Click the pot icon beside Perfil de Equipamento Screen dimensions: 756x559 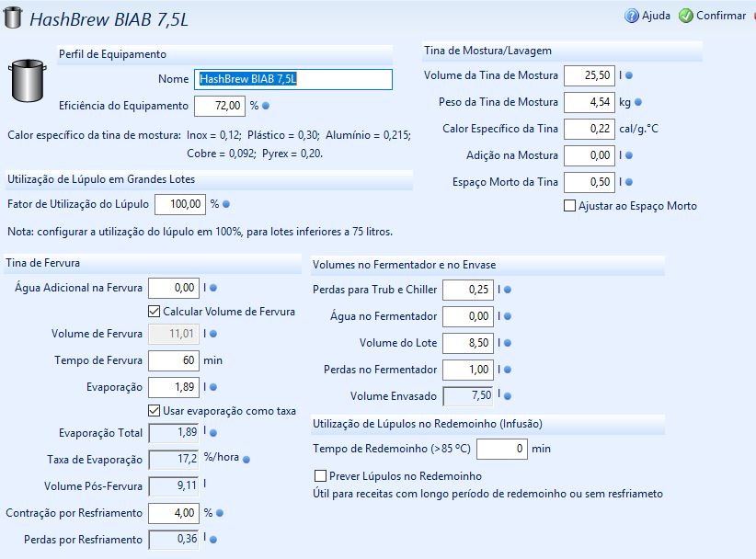tap(28, 81)
